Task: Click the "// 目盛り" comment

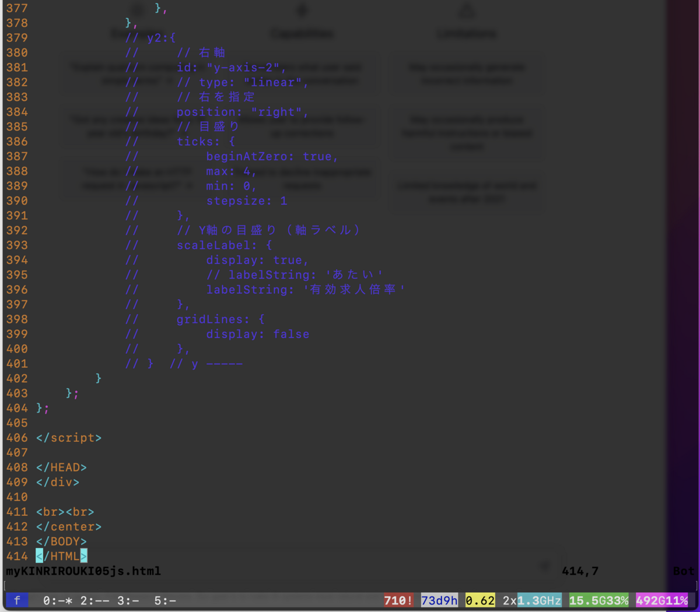Action: click(208, 126)
